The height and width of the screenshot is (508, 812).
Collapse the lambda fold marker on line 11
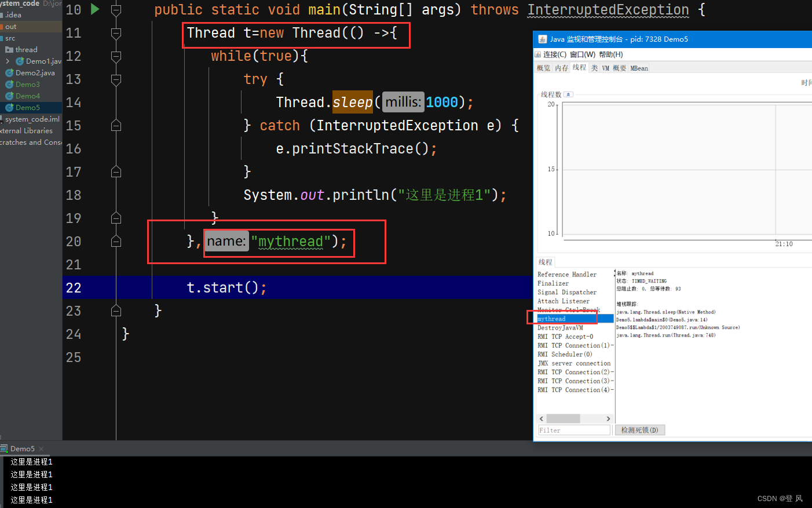coord(116,33)
